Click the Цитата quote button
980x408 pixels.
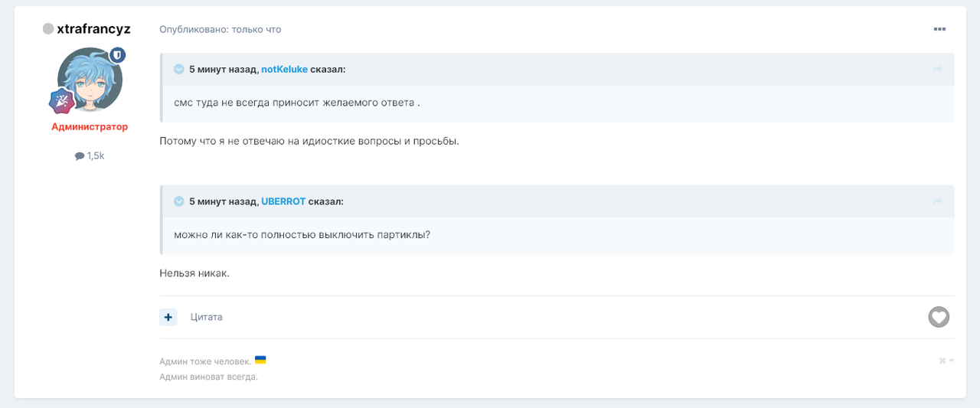click(207, 317)
